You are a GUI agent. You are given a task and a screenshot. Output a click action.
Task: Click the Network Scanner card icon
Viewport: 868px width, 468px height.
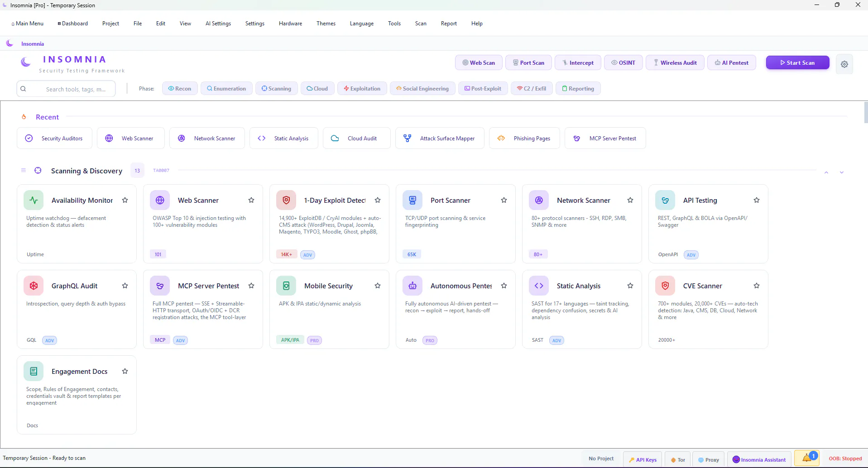click(x=539, y=200)
